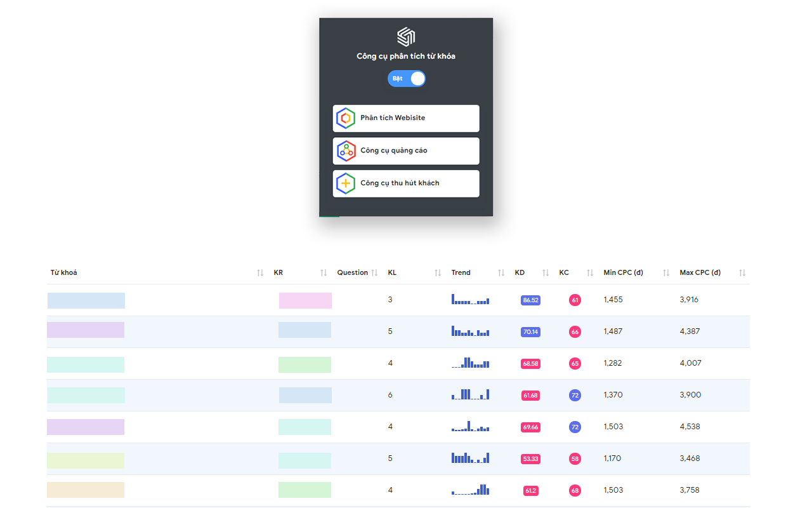Click the Min CPC value 1,170
Viewport: 812px width, 508px height.
612,458
